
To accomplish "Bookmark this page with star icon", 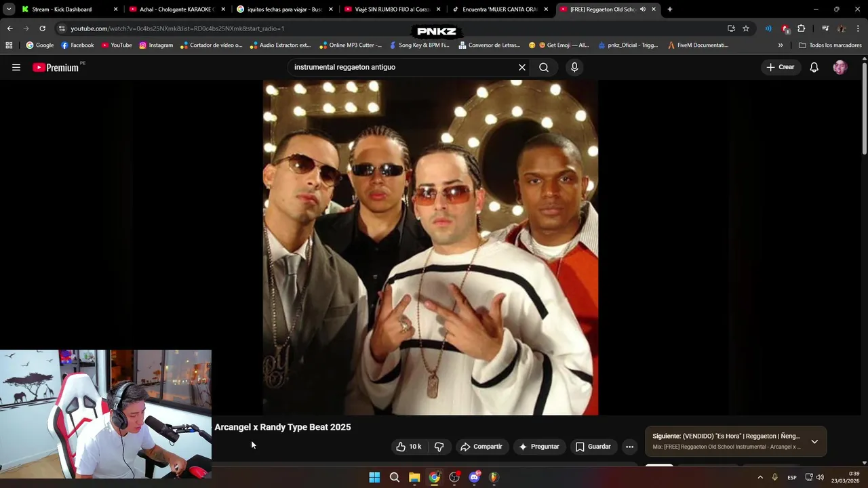I will coord(746,28).
